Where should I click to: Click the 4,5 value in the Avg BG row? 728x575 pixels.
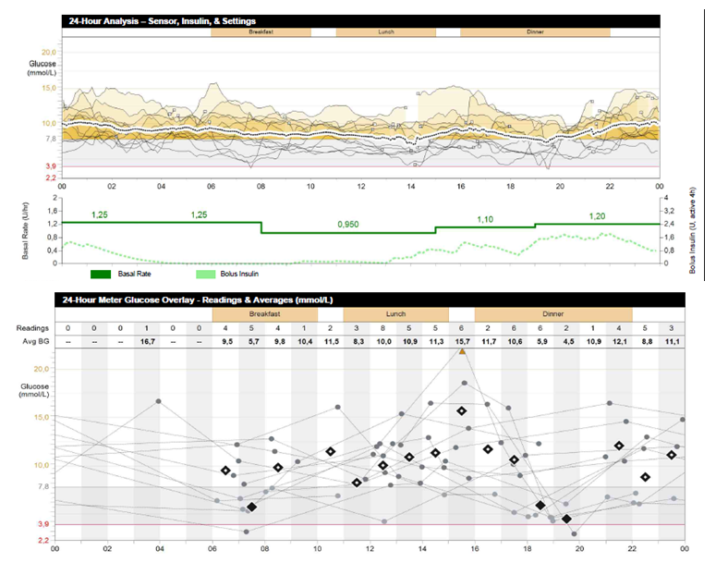pos(566,342)
